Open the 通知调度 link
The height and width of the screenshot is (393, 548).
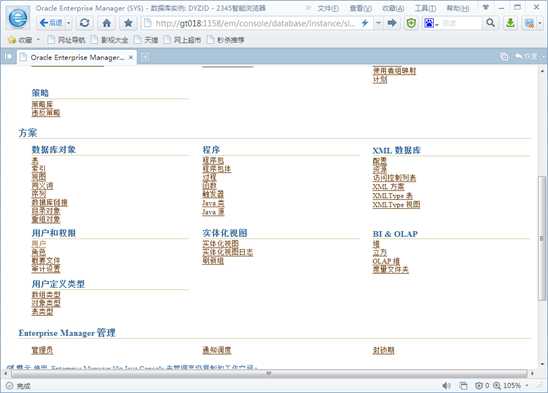pos(216,350)
